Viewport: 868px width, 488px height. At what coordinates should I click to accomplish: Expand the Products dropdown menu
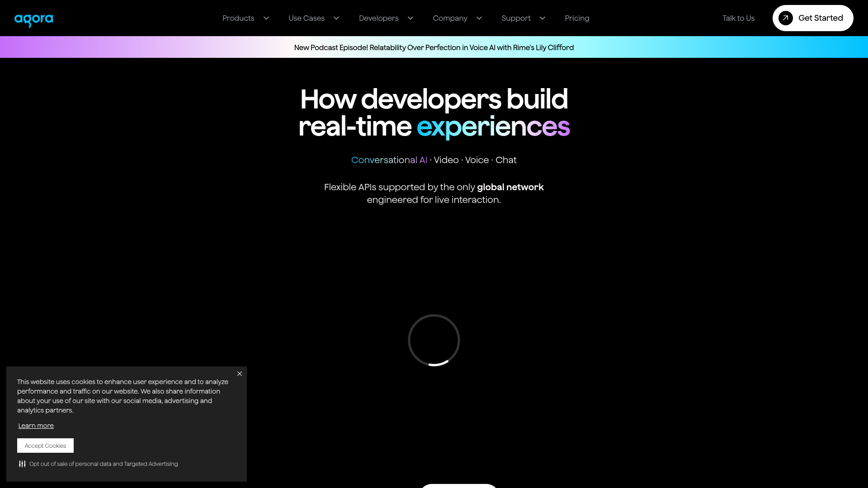(x=245, y=18)
